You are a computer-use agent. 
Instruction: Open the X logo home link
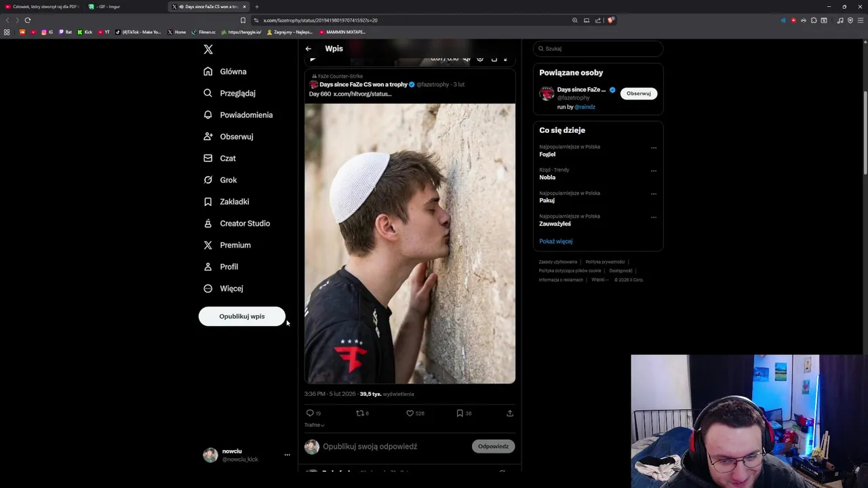[x=208, y=49]
